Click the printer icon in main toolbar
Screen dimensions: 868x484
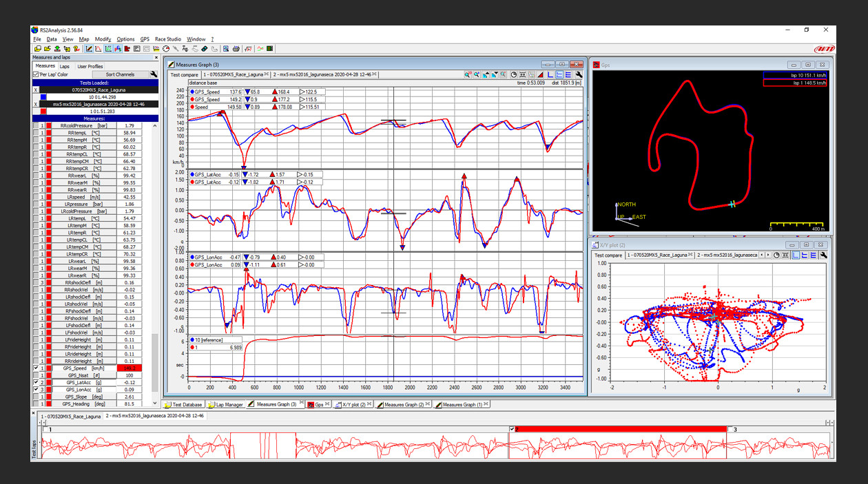point(236,49)
